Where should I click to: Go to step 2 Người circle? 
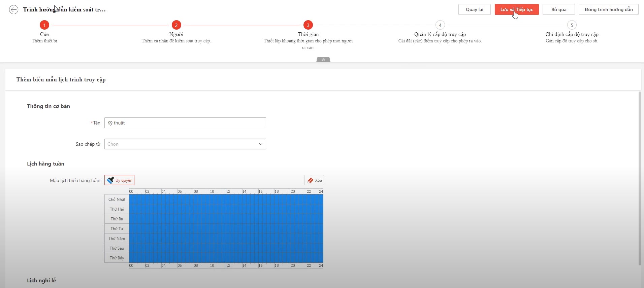(x=176, y=25)
